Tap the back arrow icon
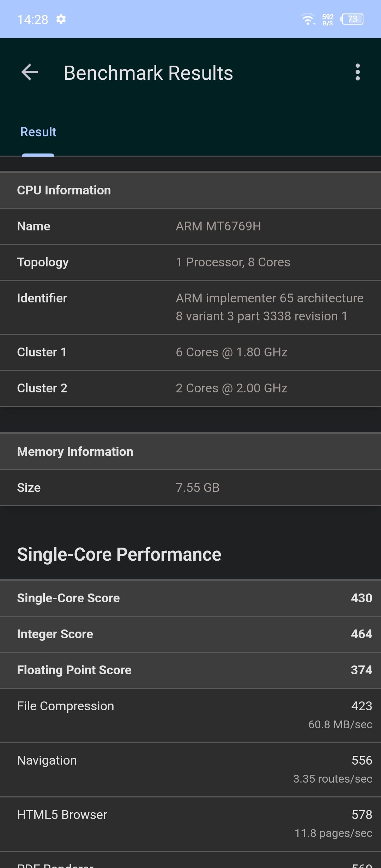This screenshot has height=868, width=381. pos(30,72)
